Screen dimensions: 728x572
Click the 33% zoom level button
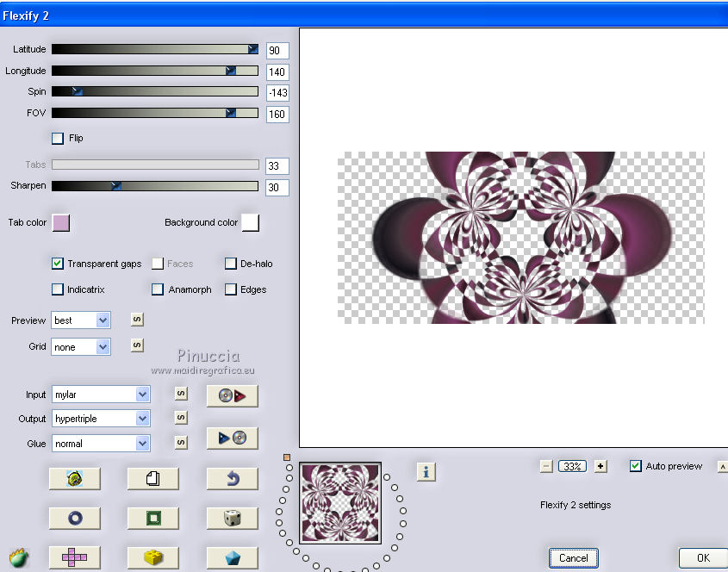point(572,466)
